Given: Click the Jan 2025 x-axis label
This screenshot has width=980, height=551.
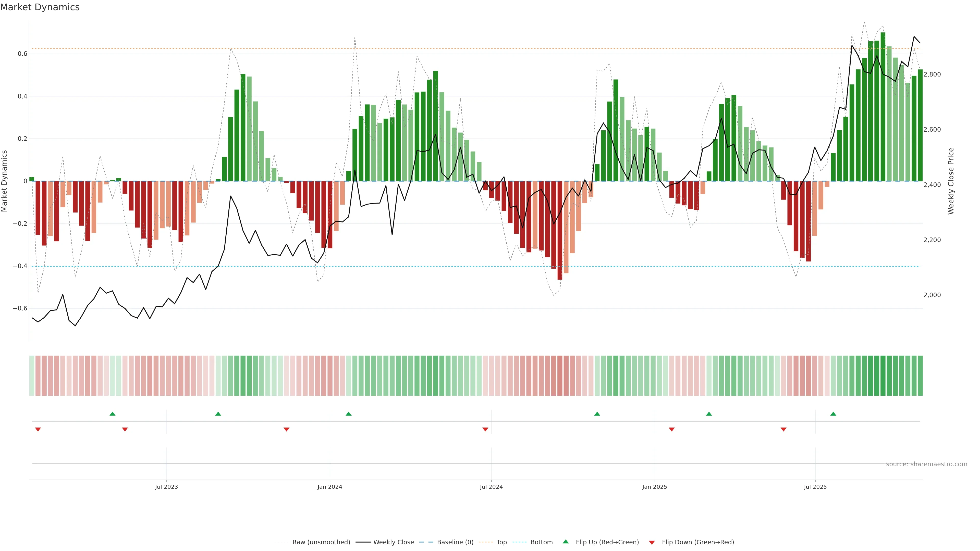Looking at the screenshot, I should [x=654, y=487].
